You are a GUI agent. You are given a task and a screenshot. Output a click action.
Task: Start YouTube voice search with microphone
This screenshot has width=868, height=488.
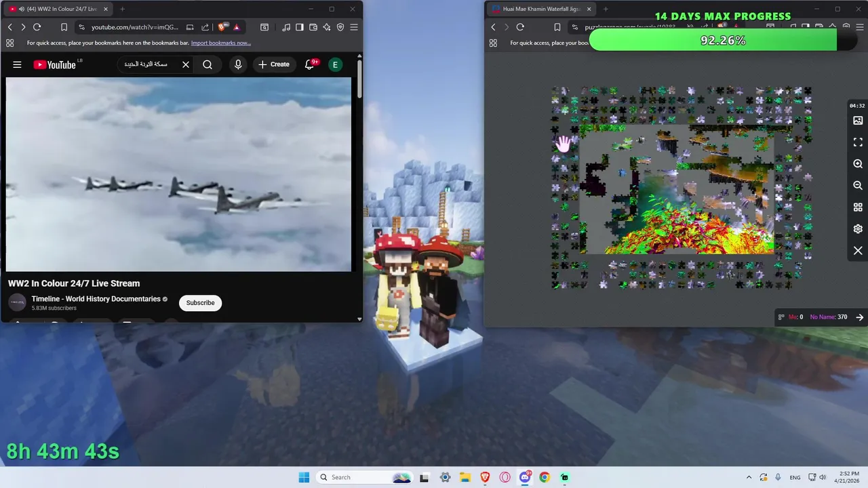point(237,64)
